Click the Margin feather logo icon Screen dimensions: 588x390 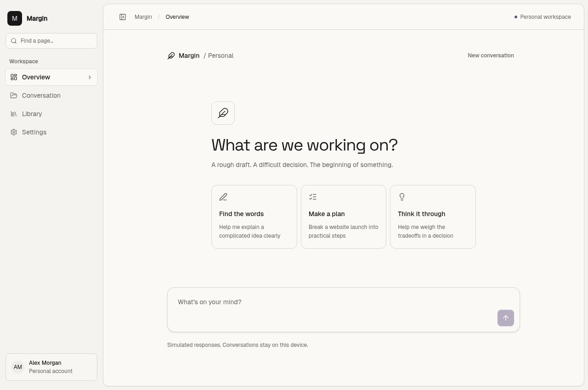click(171, 56)
